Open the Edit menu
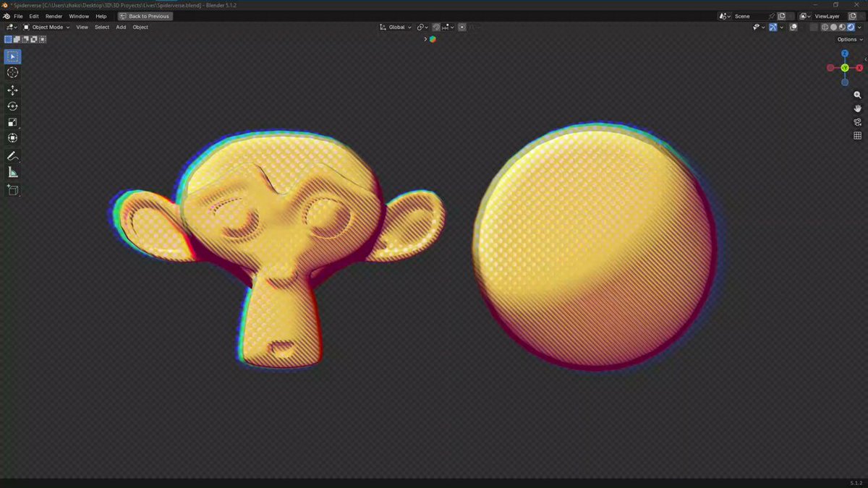Viewport: 868px width, 488px height. 34,16
